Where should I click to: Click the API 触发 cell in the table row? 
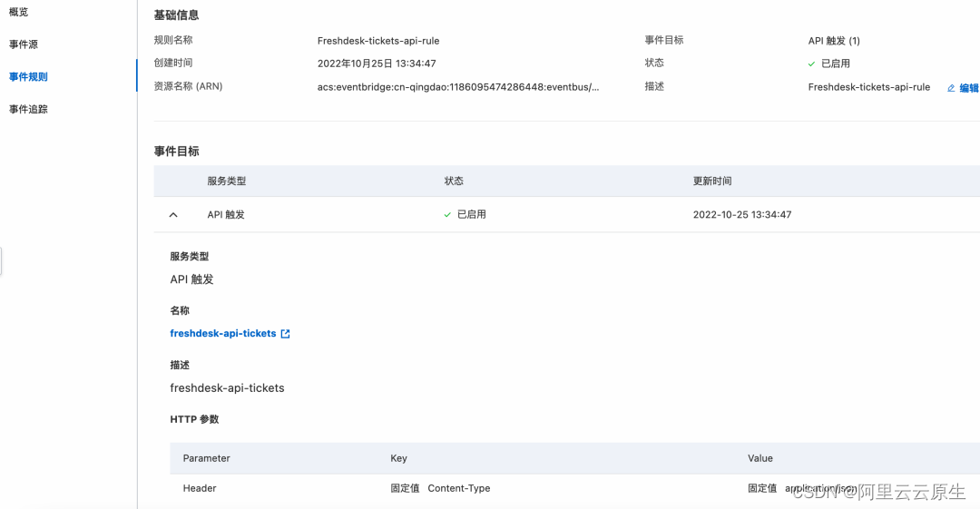tap(226, 214)
